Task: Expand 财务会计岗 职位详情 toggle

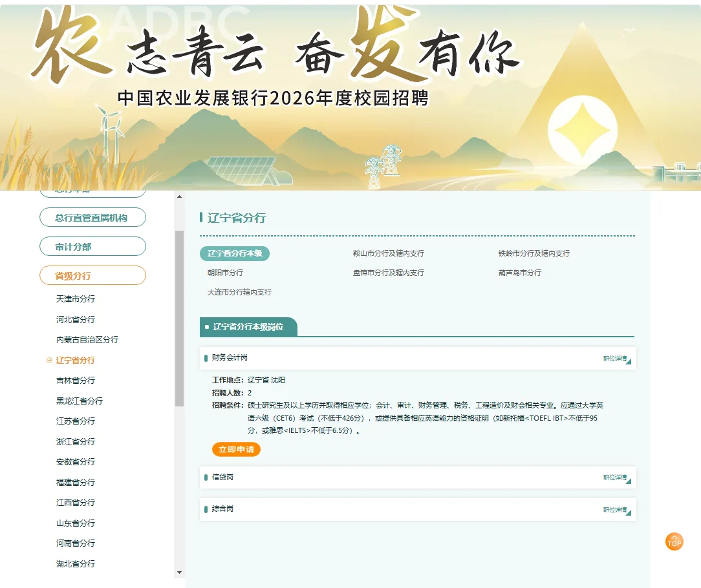Action: pos(617,359)
